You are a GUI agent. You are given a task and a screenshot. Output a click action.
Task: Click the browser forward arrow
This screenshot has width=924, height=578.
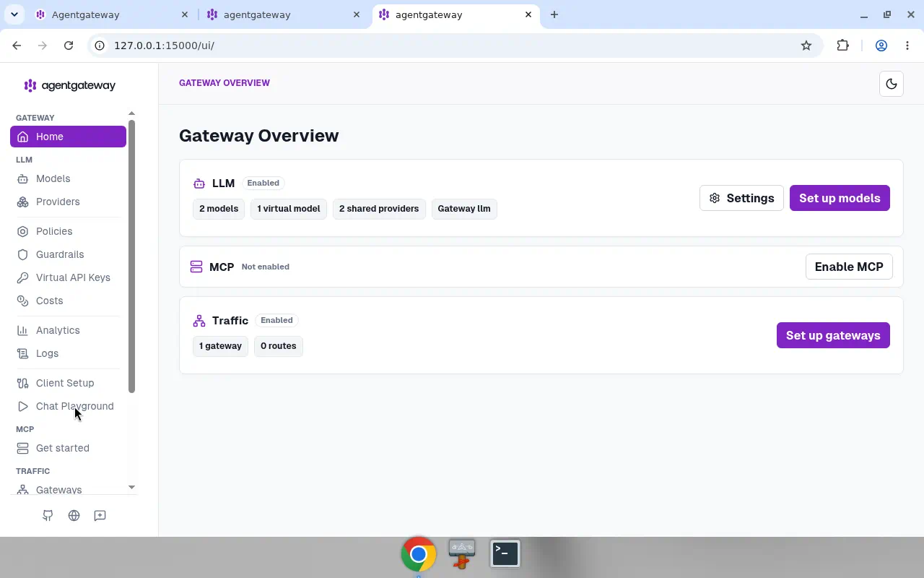[43, 46]
